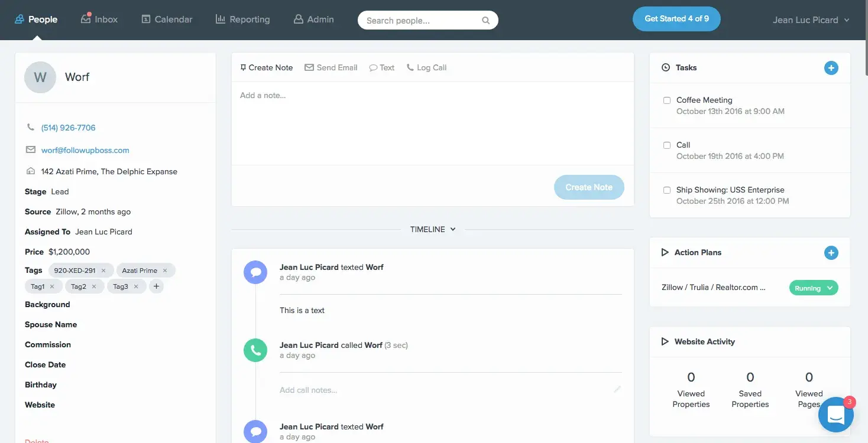Collapse the Timeline using its chevron
The image size is (868, 443).
[452, 229]
